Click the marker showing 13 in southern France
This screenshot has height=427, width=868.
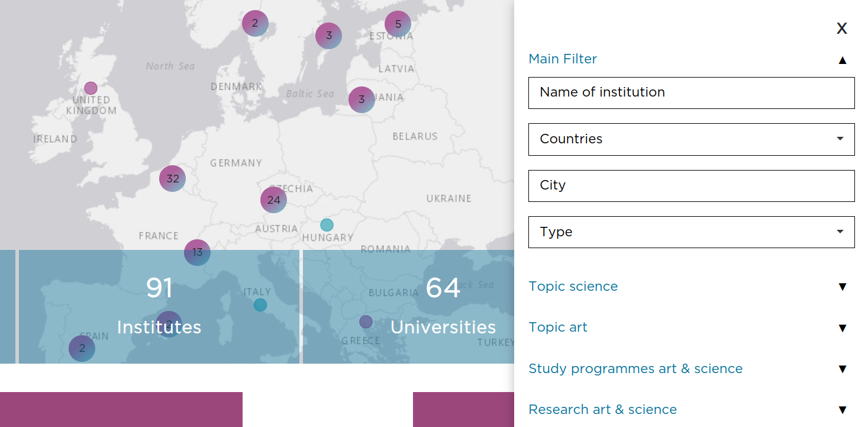pyautogui.click(x=197, y=252)
